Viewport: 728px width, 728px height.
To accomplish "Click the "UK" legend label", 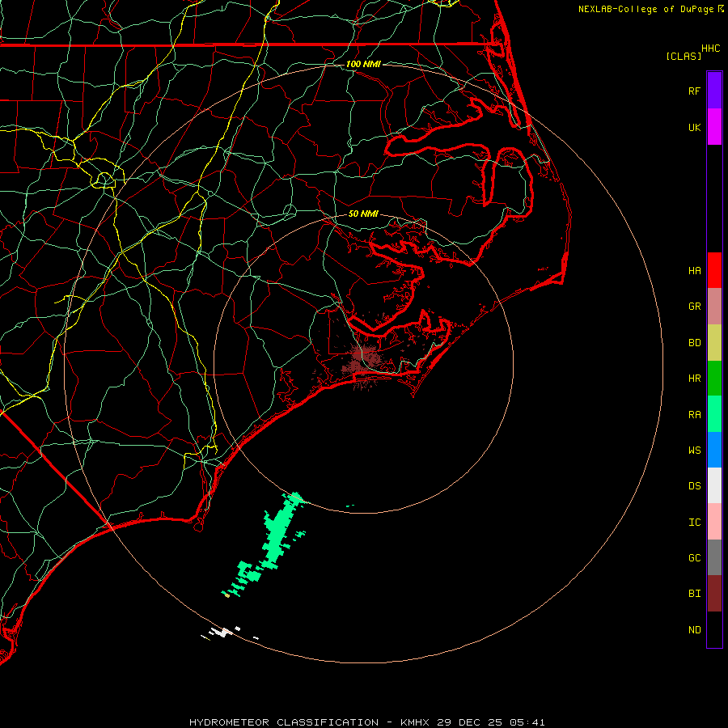I will (694, 127).
